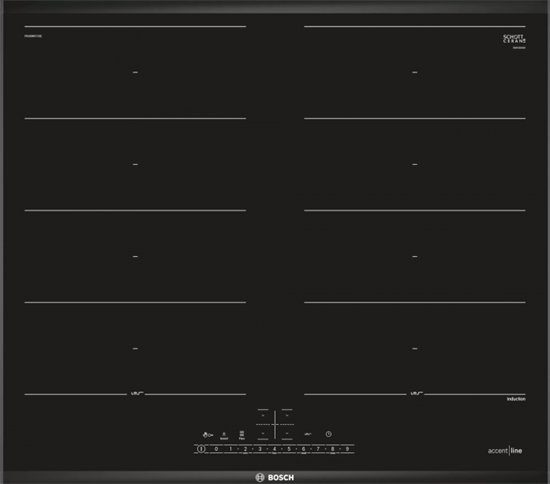Select the front right cooking zone indicator

click(x=287, y=433)
